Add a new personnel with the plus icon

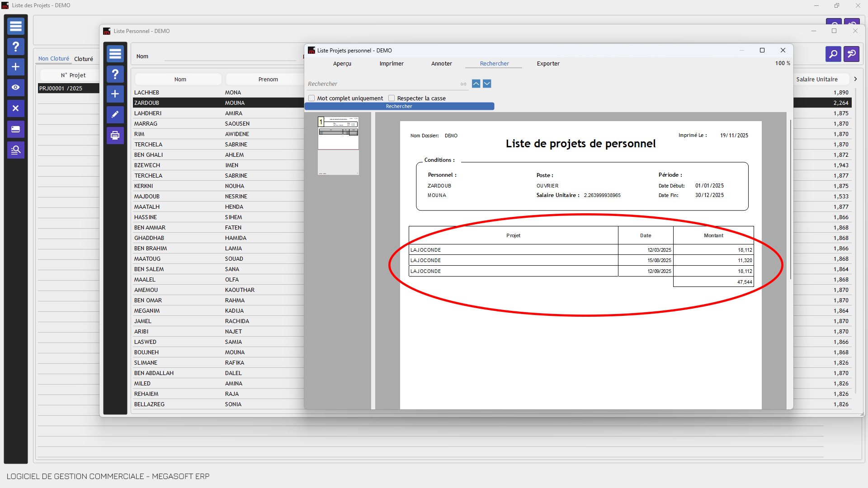[x=115, y=94]
